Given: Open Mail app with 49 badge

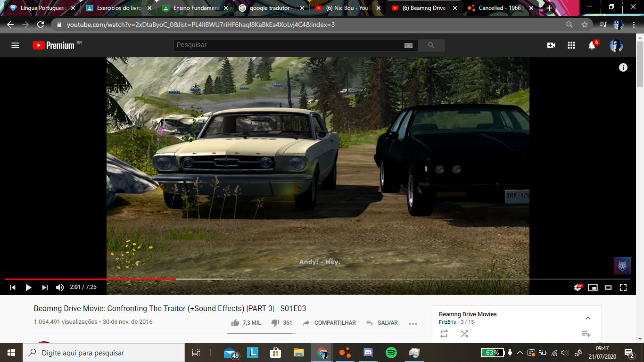Looking at the screenshot, I should coord(231,353).
